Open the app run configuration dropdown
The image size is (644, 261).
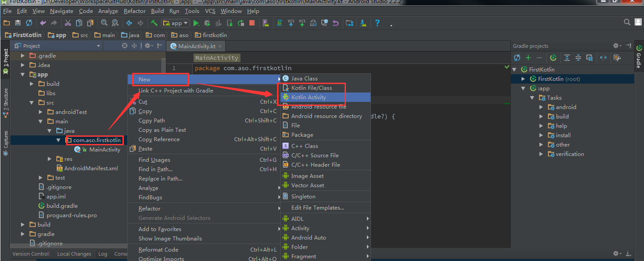(x=176, y=23)
